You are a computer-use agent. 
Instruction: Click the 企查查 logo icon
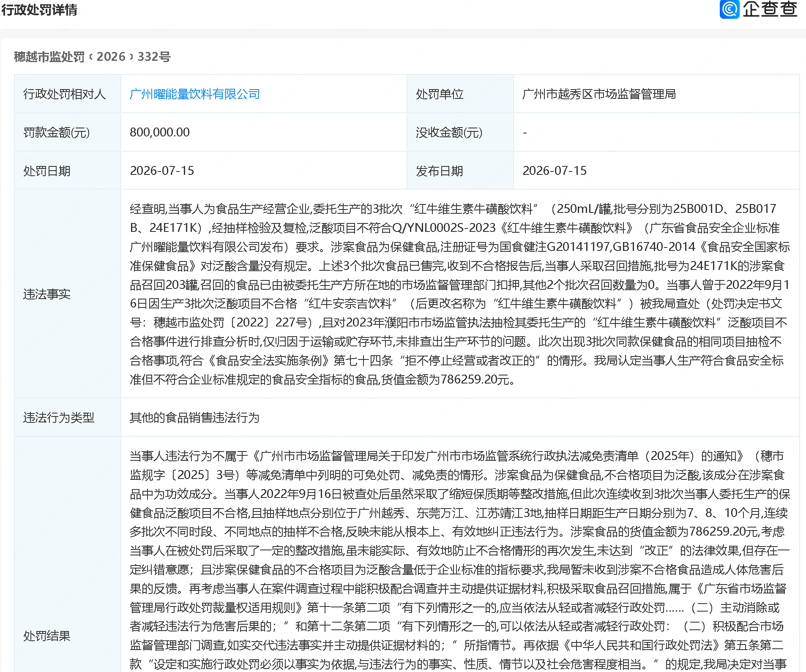click(729, 9)
